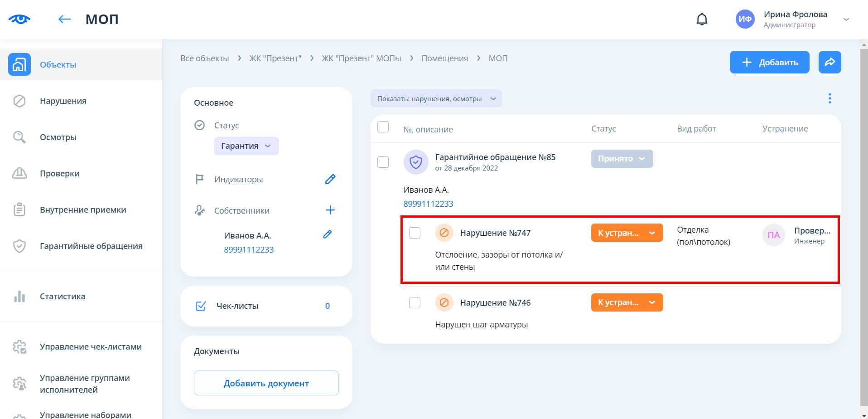Click the notification bell icon
The image size is (868, 419).
click(x=702, y=19)
